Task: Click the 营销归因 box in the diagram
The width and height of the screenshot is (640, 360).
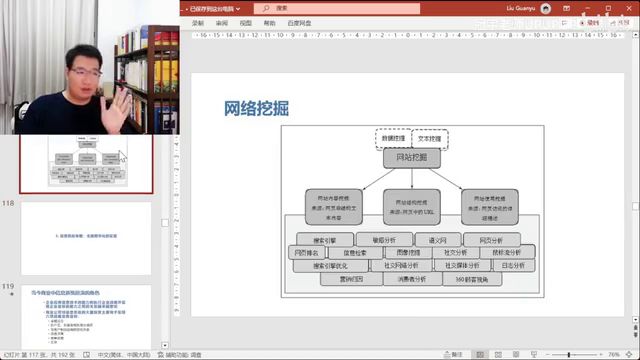Action: click(351, 279)
